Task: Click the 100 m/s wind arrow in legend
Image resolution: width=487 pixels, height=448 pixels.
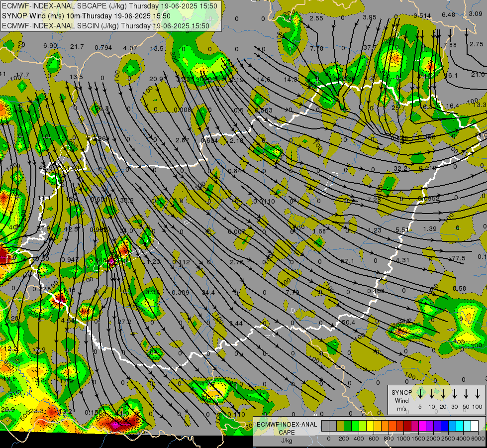Action: point(478,394)
